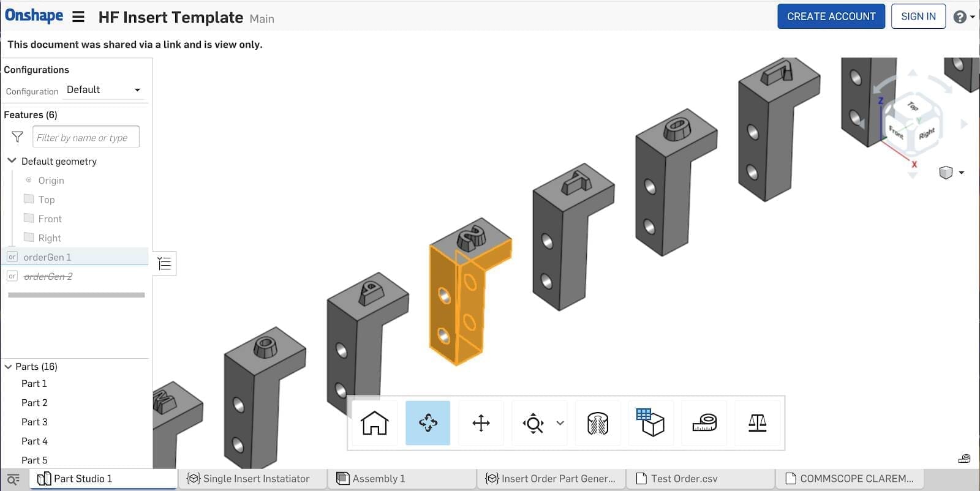The height and width of the screenshot is (491, 980).
Task: Toggle visibility of the Front plane
Action: 29,218
